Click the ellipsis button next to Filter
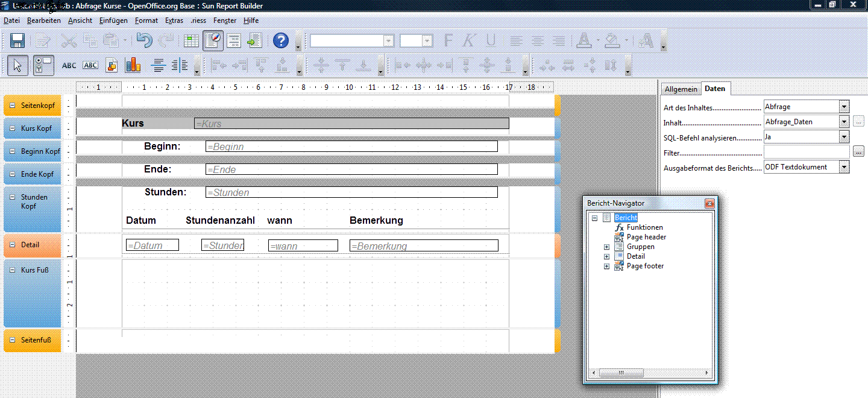This screenshot has height=398, width=868. click(859, 151)
